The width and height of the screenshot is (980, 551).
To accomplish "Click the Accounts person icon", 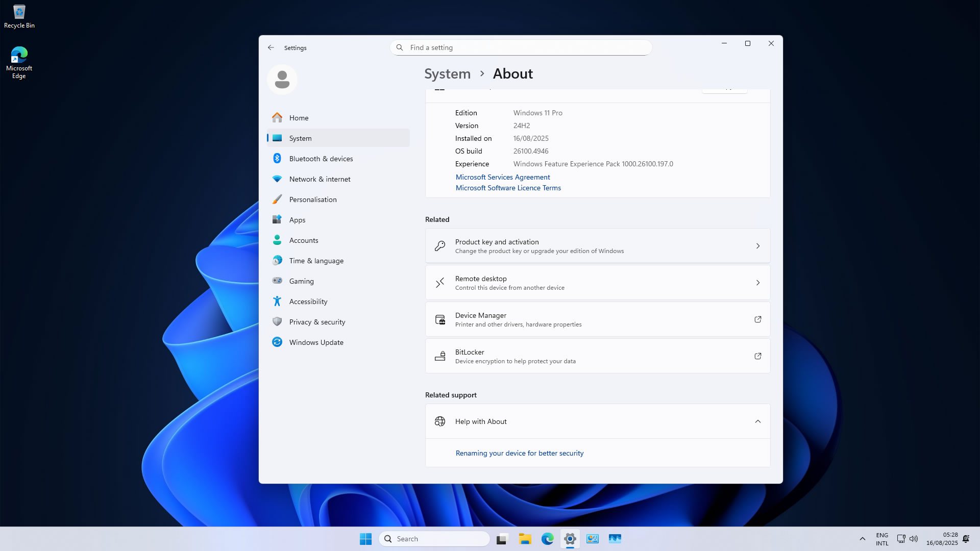I will [x=277, y=240].
